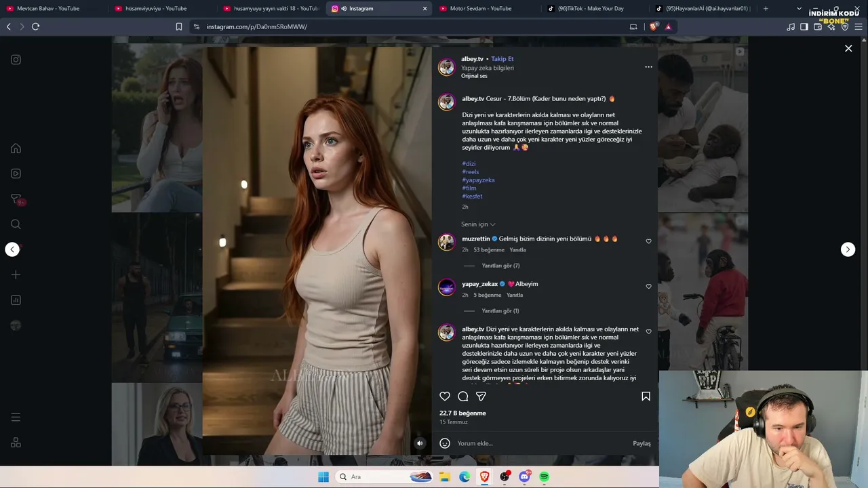Like yapay_zekax's comment

pyautogui.click(x=648, y=287)
